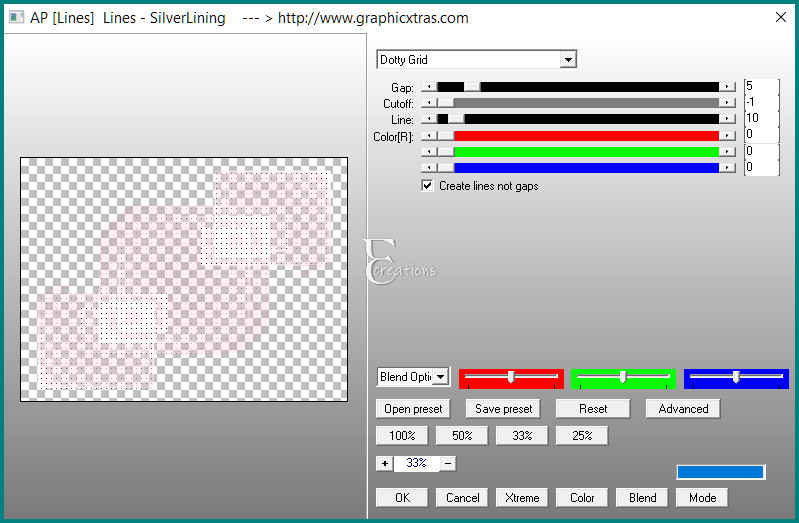Screen dimensions: 799x523
Task: Click the Gap slider left arrow
Action: (x=429, y=87)
